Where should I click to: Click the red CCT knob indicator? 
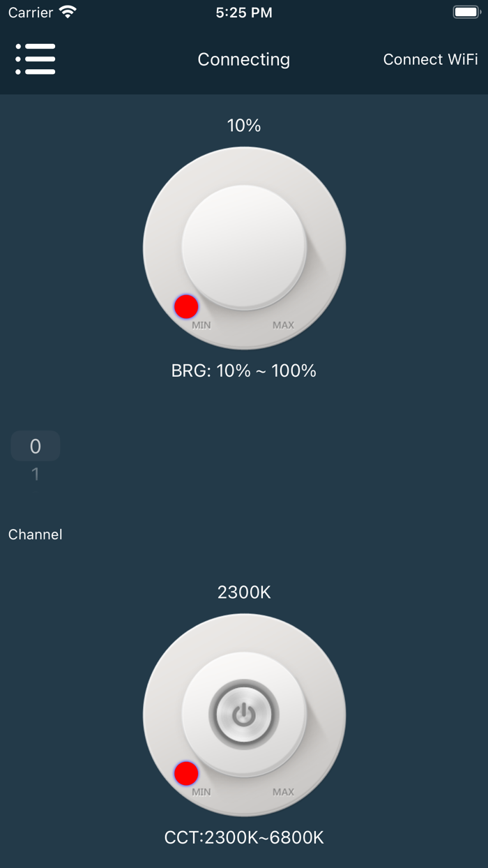click(186, 773)
